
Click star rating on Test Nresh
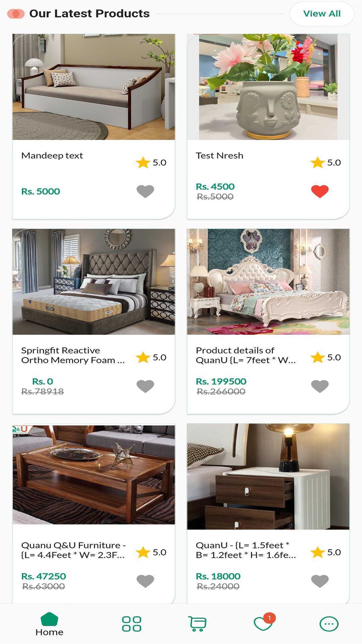pos(325,163)
